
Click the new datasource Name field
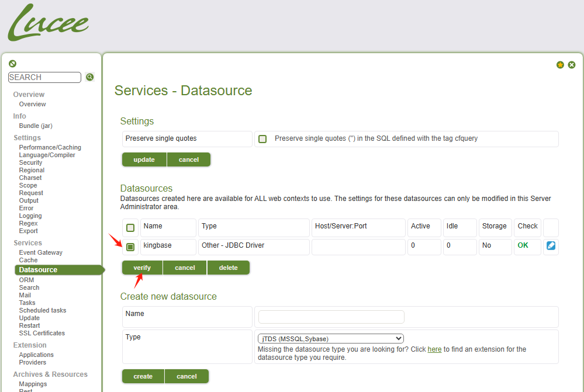click(x=331, y=317)
